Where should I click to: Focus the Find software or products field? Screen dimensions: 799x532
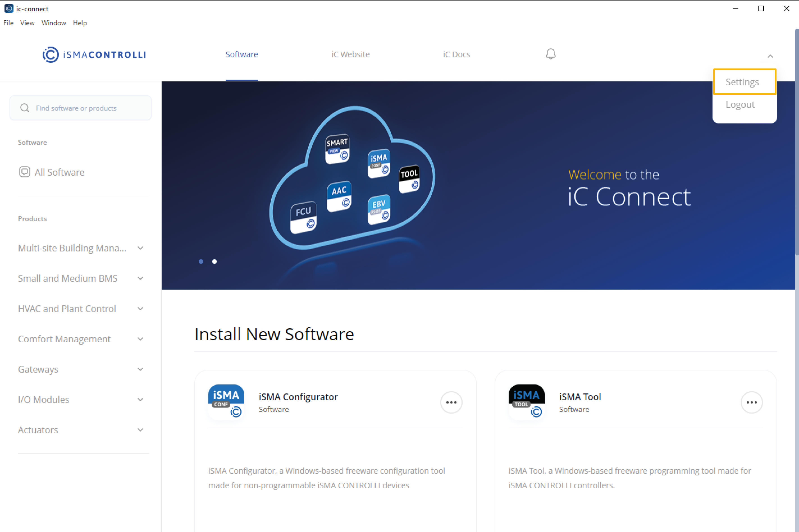click(80, 108)
